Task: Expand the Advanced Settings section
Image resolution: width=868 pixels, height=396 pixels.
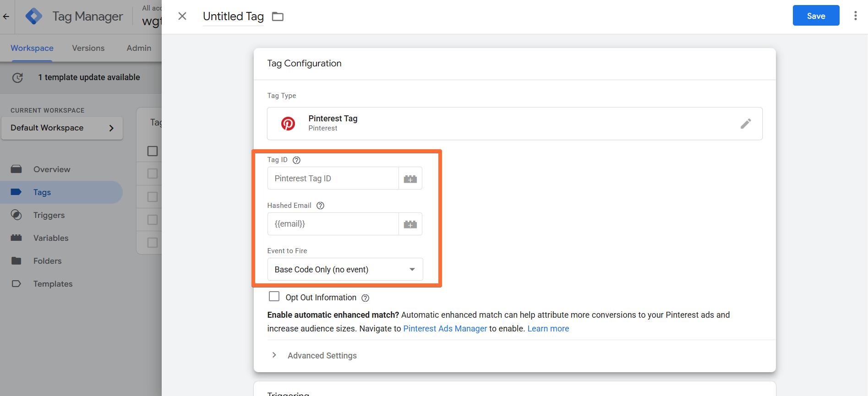Action: point(314,356)
